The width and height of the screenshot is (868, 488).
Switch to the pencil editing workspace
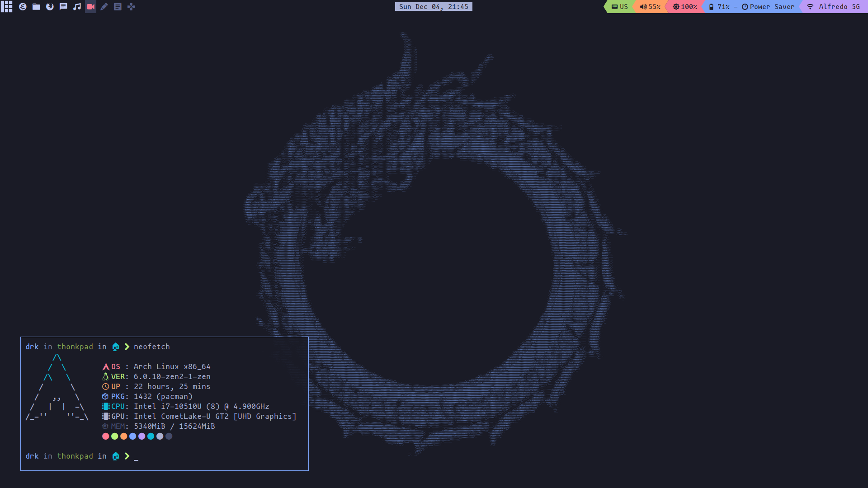(x=104, y=7)
